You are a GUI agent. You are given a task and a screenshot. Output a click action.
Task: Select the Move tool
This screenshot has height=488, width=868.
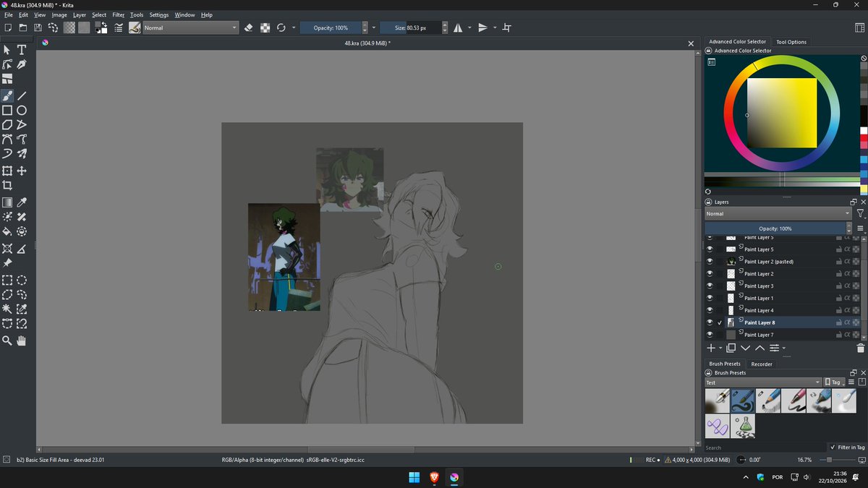coord(22,171)
